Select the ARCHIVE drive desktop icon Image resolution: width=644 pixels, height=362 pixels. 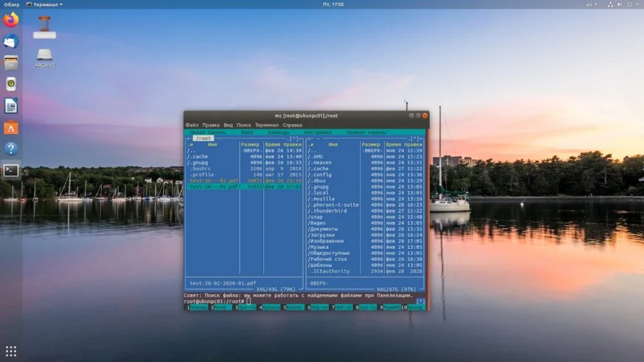[x=45, y=57]
